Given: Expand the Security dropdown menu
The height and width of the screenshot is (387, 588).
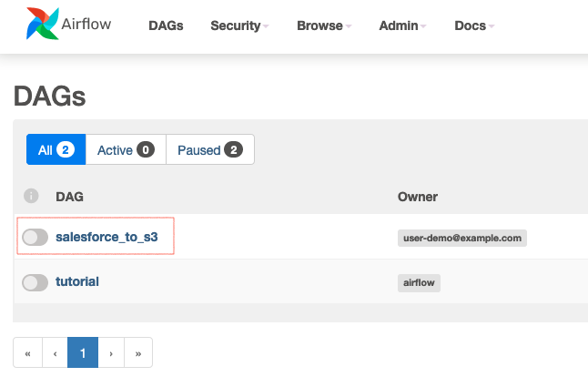Looking at the screenshot, I should [239, 25].
